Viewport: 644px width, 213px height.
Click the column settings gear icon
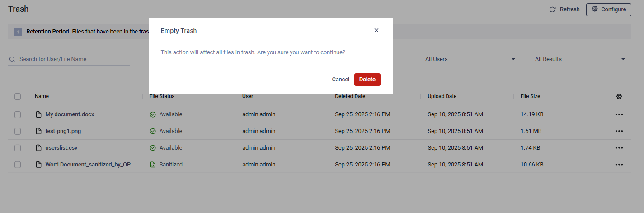(x=619, y=96)
